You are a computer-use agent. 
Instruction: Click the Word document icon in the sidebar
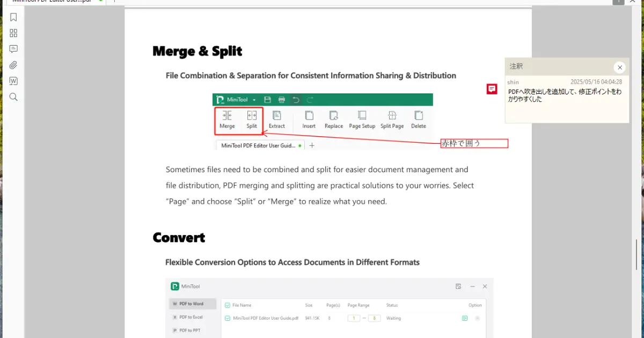coord(13,81)
